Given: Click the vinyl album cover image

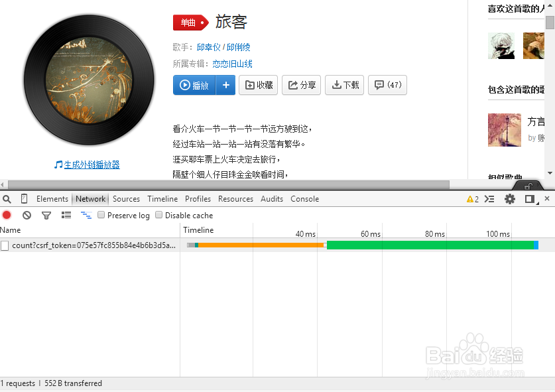Looking at the screenshot, I should point(89,80).
